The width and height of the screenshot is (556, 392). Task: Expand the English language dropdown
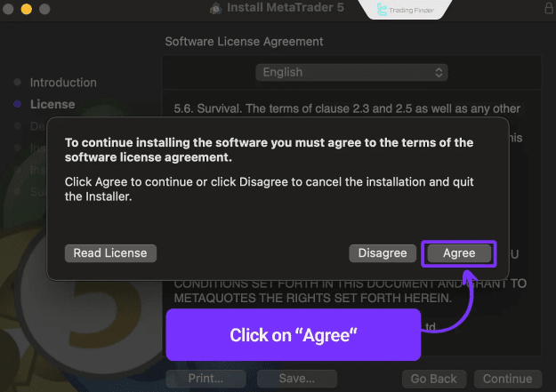(351, 72)
